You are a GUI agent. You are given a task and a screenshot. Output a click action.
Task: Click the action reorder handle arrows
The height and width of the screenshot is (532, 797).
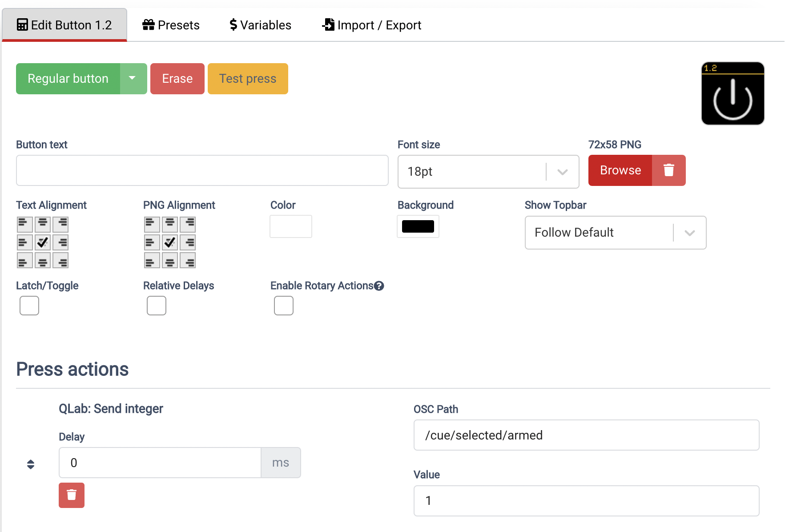31,464
